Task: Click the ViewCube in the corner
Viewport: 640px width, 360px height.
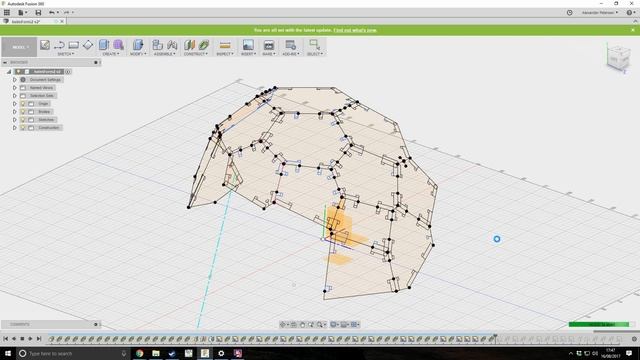Action: tap(618, 58)
